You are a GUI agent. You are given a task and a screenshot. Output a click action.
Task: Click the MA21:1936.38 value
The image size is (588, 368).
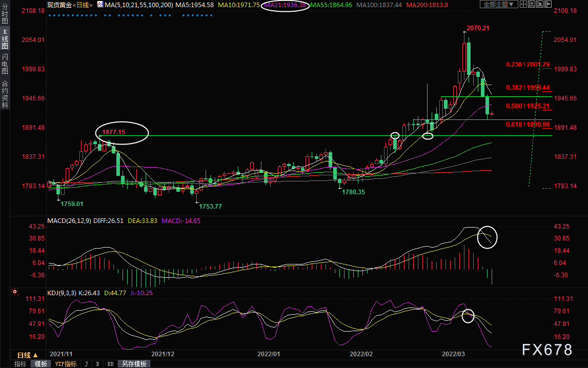(285, 5)
